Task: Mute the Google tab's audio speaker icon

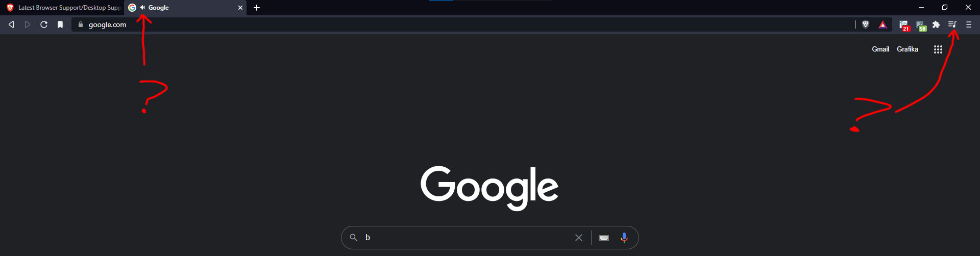Action: click(143, 8)
